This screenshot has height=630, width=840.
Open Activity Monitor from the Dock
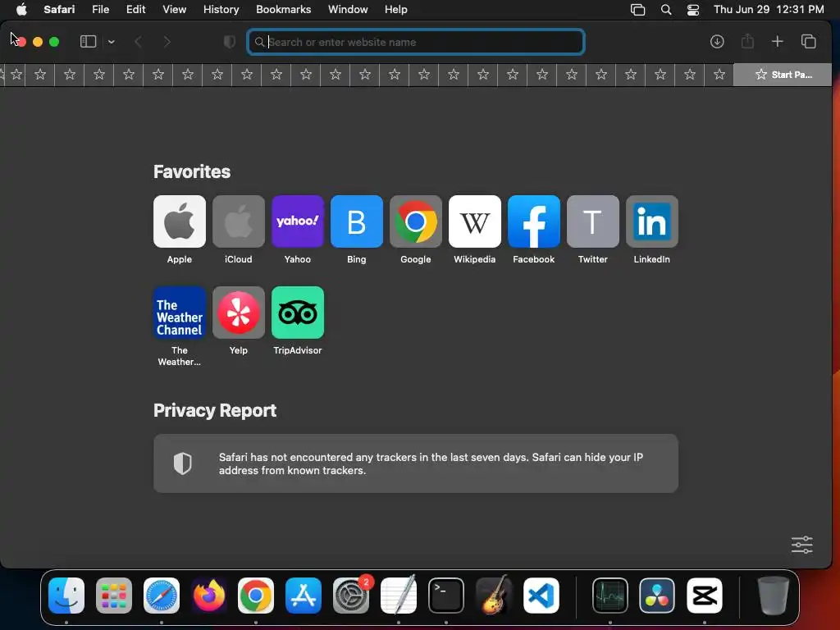coord(610,596)
